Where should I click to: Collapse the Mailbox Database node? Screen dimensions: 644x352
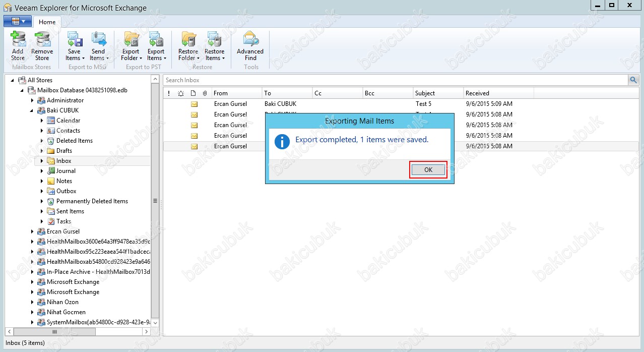pyautogui.click(x=22, y=90)
